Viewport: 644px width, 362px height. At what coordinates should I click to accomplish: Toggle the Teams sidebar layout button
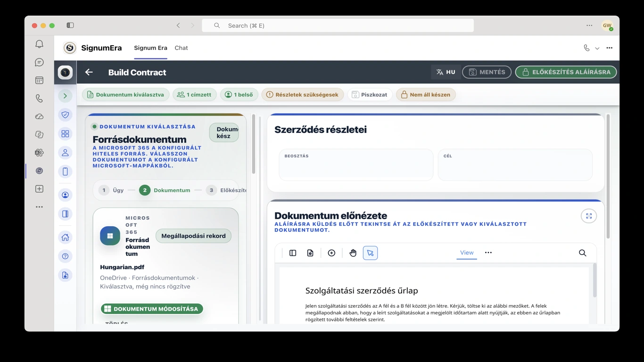click(x=70, y=25)
